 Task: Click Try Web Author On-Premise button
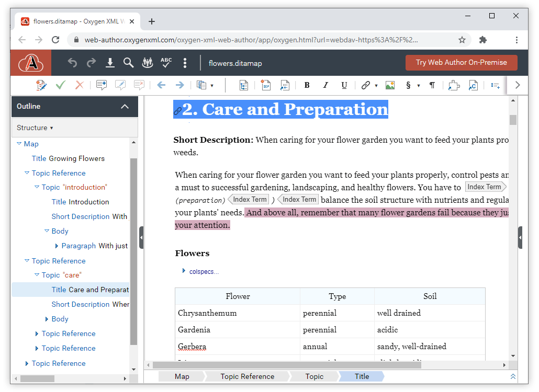(x=462, y=63)
